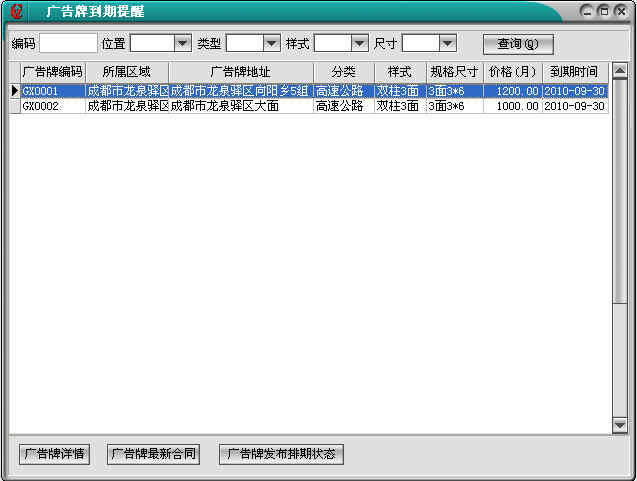Click the 规格尺寸 column header

455,72
